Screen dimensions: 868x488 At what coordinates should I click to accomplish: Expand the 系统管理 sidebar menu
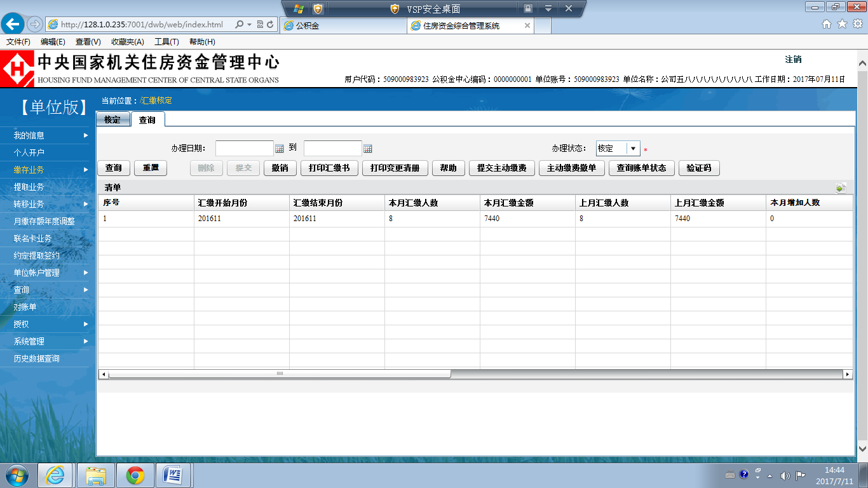pos(50,341)
